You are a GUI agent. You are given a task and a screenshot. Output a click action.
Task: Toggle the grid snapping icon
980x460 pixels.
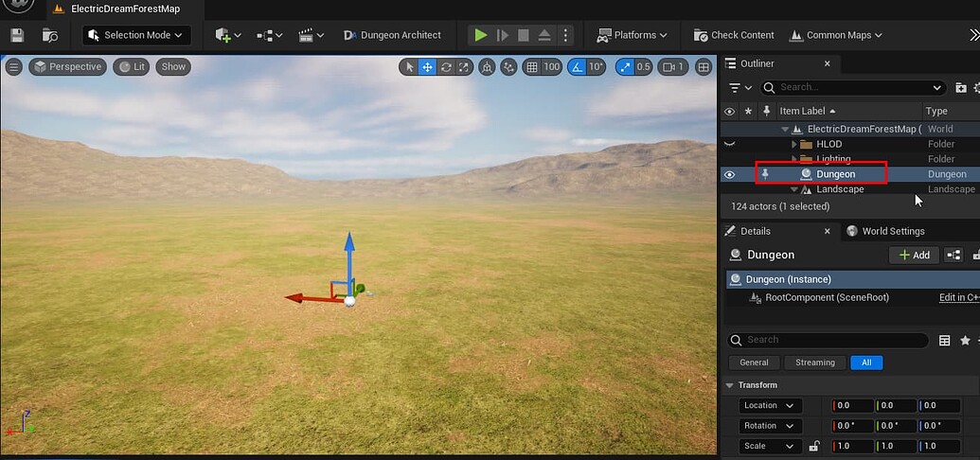click(531, 67)
